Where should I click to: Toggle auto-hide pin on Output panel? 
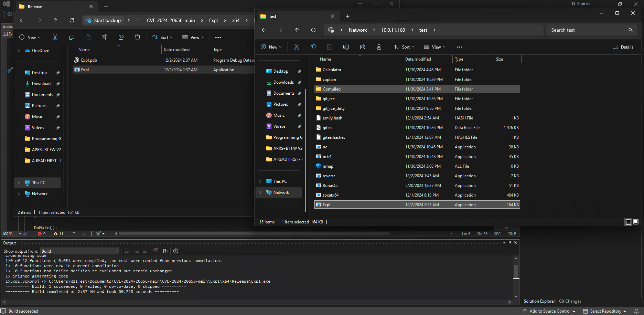click(x=510, y=243)
